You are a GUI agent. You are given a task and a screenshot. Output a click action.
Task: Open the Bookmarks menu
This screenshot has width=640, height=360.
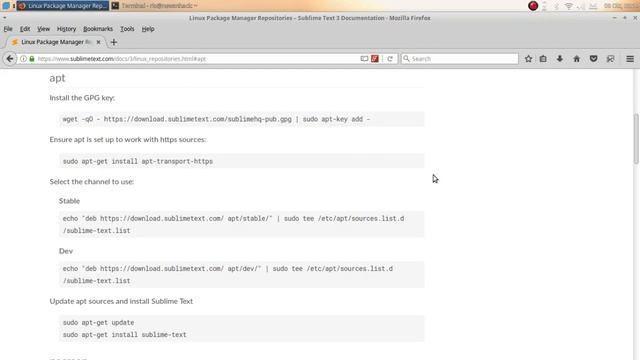pyautogui.click(x=98, y=29)
